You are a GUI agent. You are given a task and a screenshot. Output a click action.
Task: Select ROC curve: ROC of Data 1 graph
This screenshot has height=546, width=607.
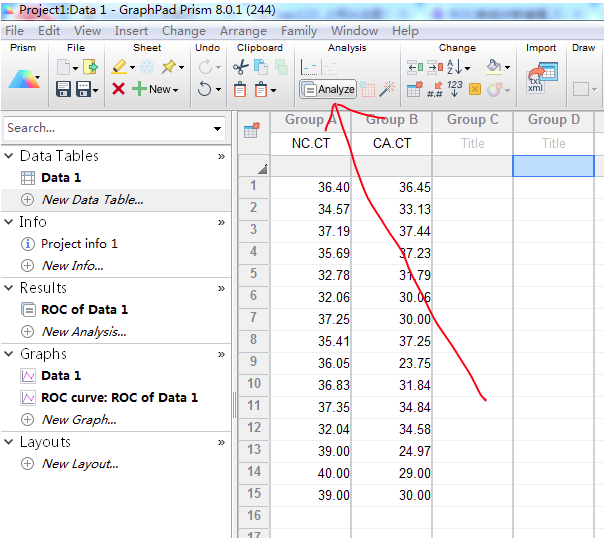[x=120, y=398]
